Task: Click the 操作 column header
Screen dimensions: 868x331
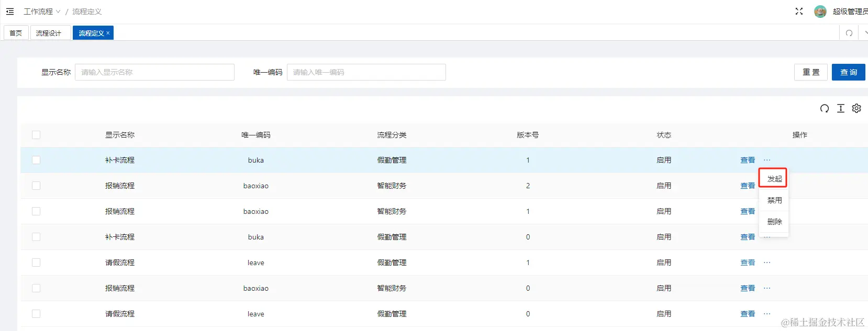Action: [x=800, y=135]
